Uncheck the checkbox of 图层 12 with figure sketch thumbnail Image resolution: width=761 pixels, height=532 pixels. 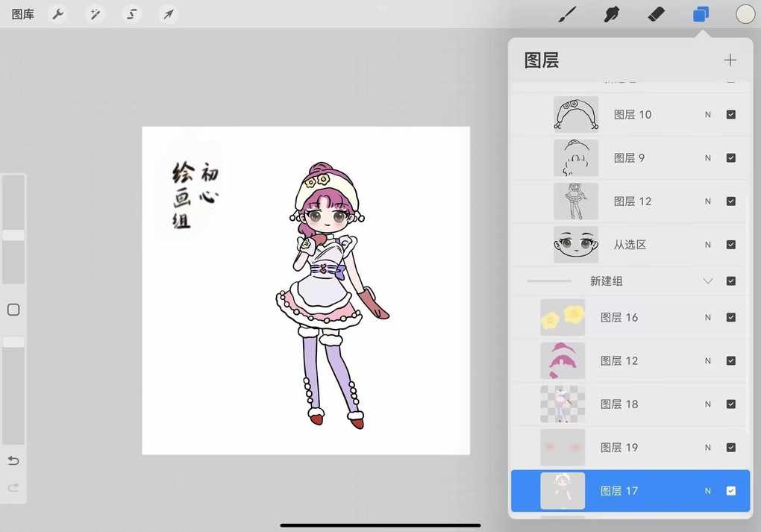731,201
